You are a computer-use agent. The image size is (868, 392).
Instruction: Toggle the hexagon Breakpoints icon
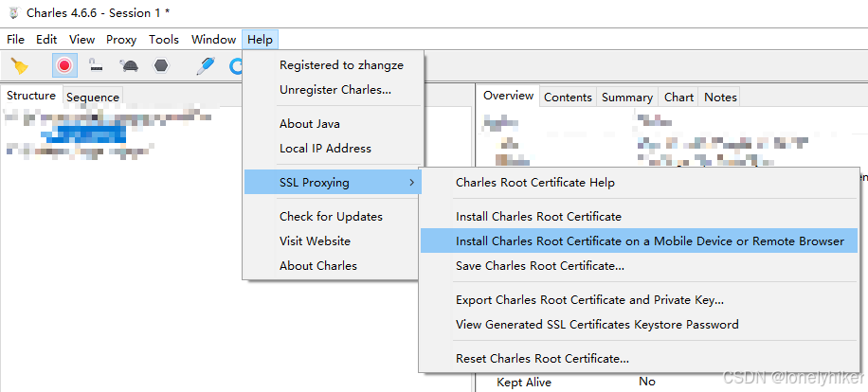161,65
